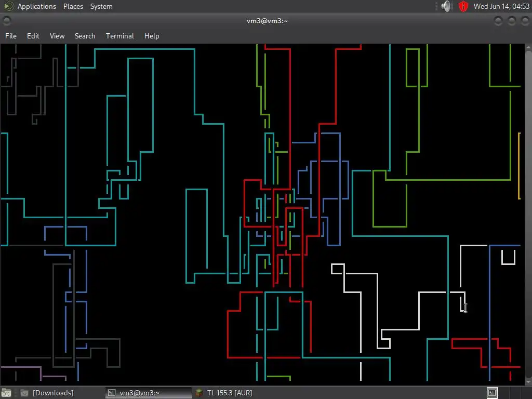This screenshot has width=532, height=399.
Task: Switch to the TL 155.3 [AUR] taskbar window
Action: (224, 393)
